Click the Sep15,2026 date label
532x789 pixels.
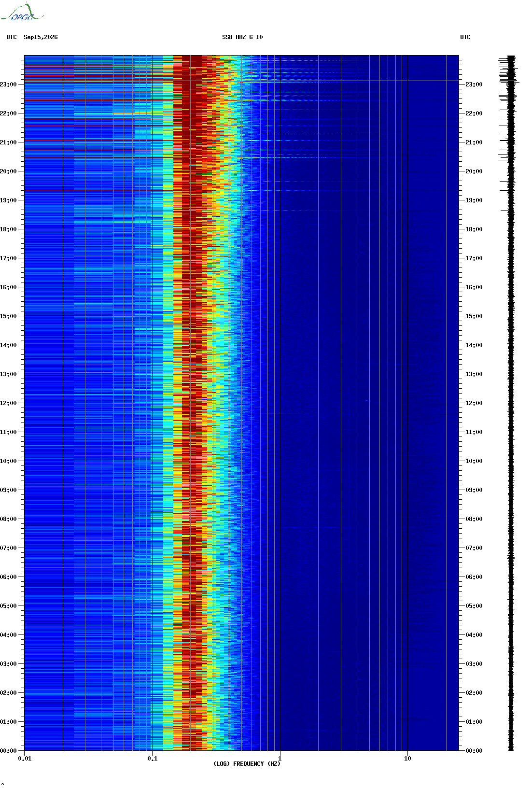(41, 37)
